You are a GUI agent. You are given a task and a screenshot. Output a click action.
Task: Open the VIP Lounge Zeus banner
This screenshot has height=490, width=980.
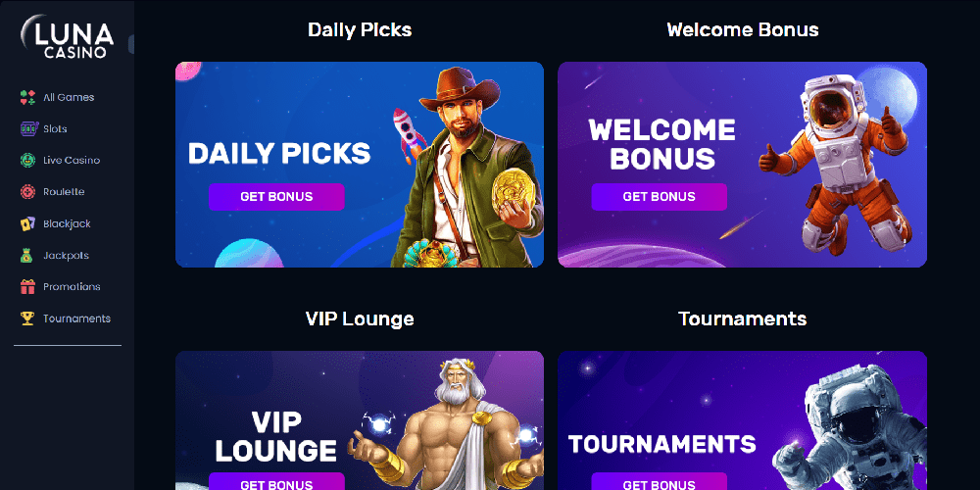360,420
